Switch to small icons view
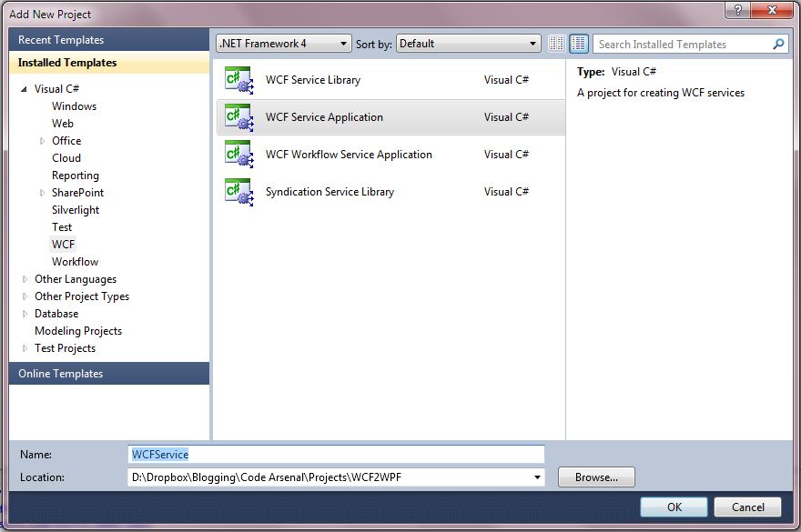801x532 pixels. [557, 44]
